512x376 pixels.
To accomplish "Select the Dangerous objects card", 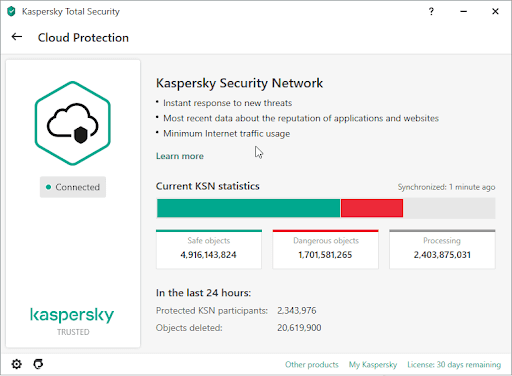I will pyautogui.click(x=325, y=249).
